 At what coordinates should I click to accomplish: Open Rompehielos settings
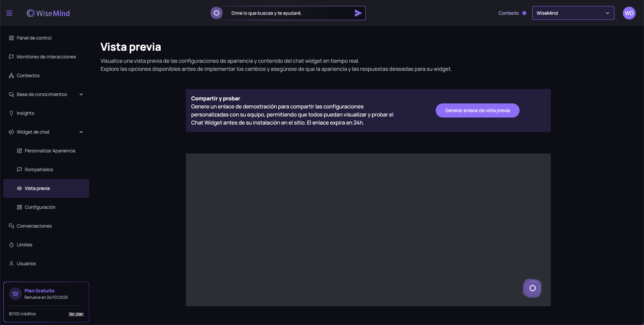[x=39, y=170]
